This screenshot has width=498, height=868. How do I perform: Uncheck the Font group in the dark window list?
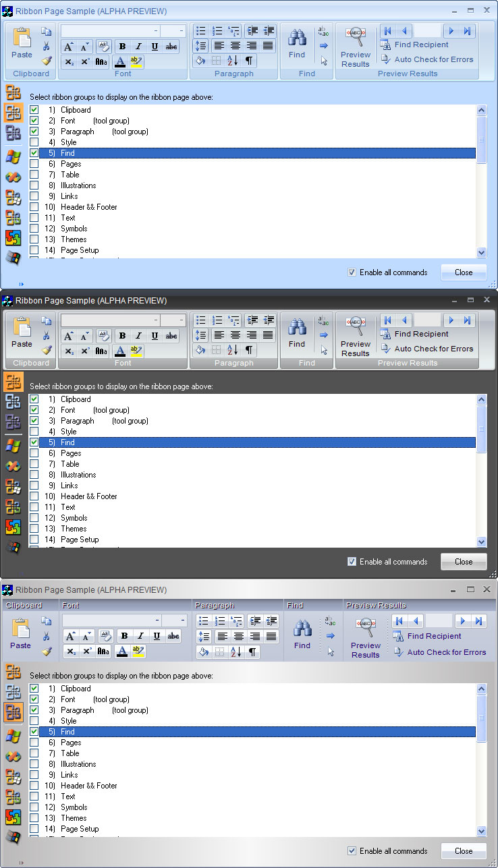34,410
